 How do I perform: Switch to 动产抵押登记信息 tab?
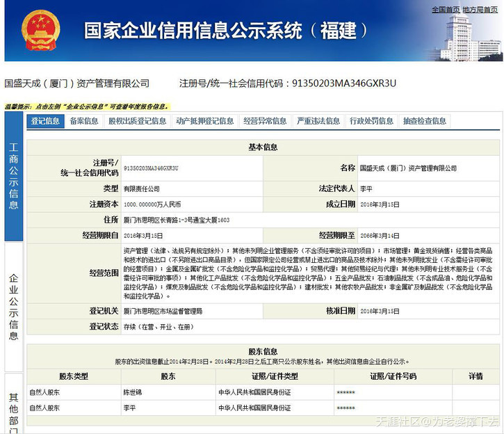point(204,121)
